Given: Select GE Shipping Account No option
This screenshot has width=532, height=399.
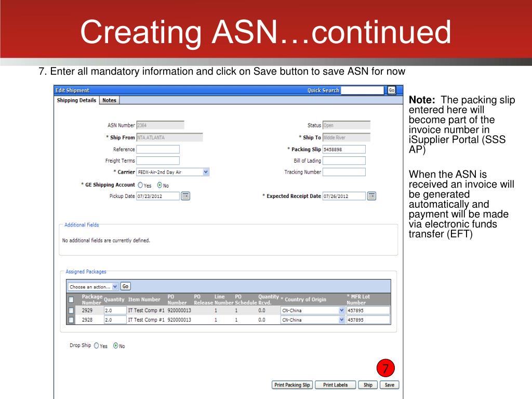Looking at the screenshot, I should [159, 185].
